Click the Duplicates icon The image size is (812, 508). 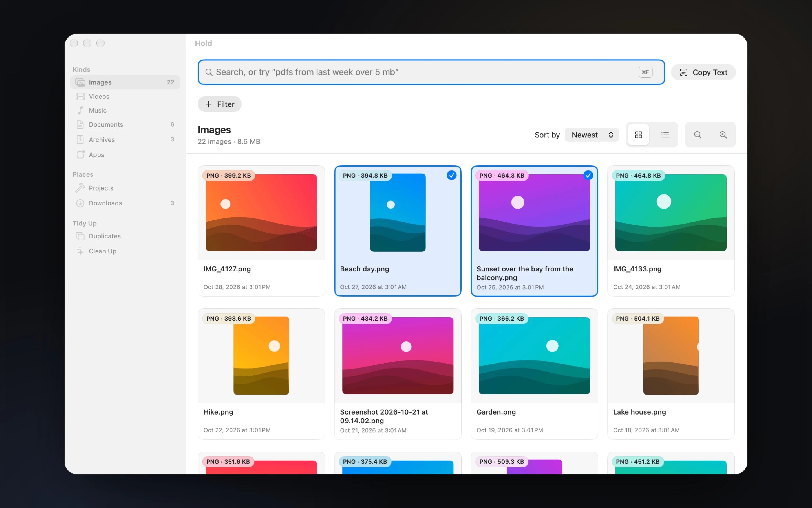click(80, 236)
